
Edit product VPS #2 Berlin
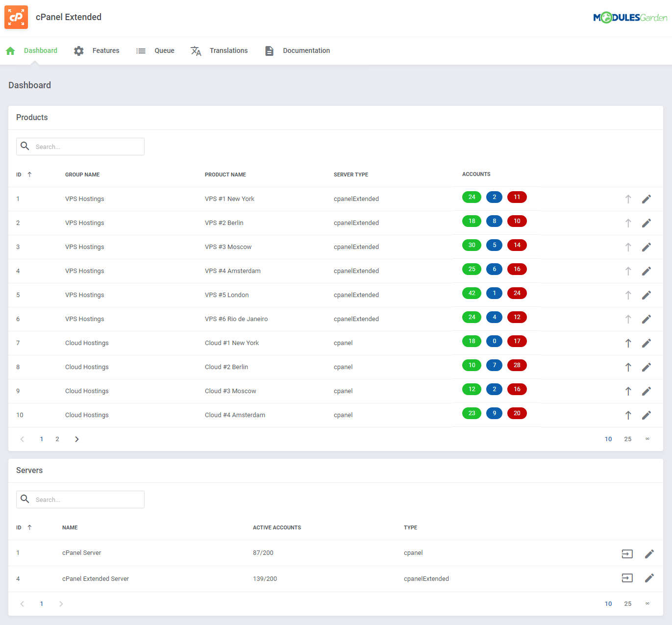647,223
